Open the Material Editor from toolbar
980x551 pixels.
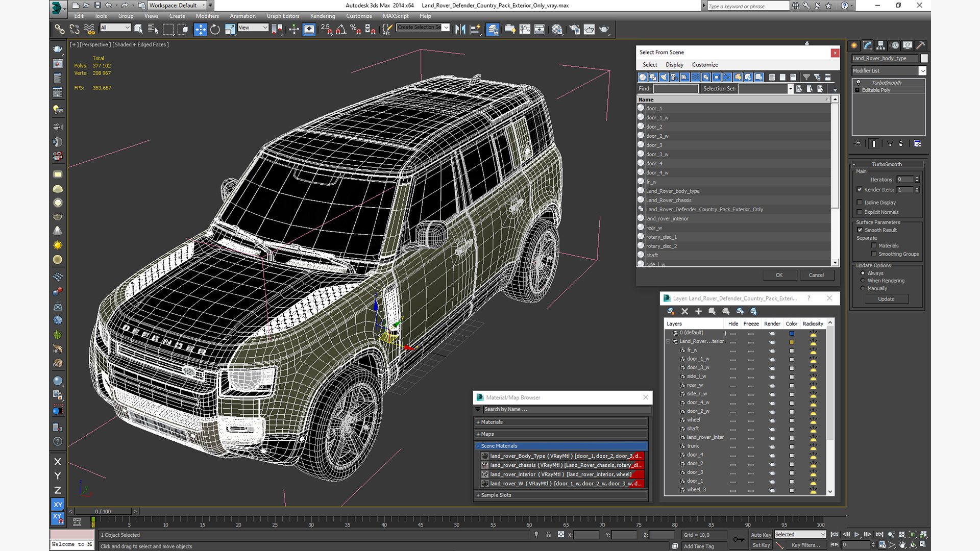pyautogui.click(x=557, y=29)
